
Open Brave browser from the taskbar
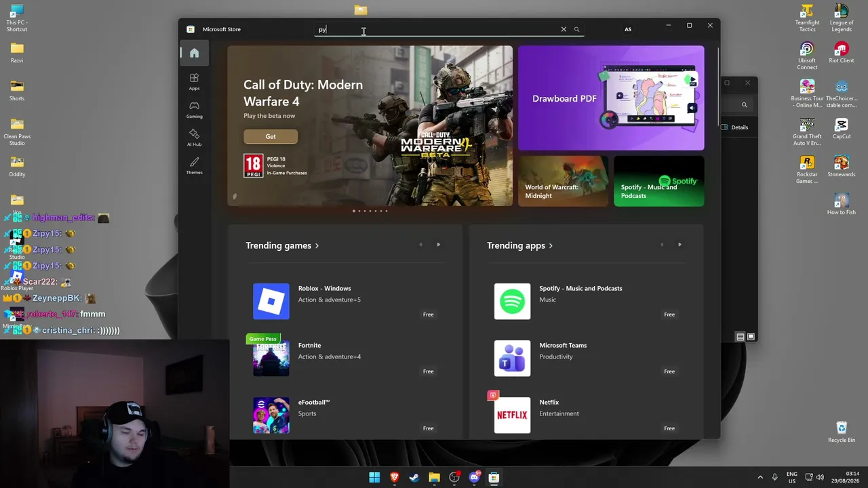point(394,478)
